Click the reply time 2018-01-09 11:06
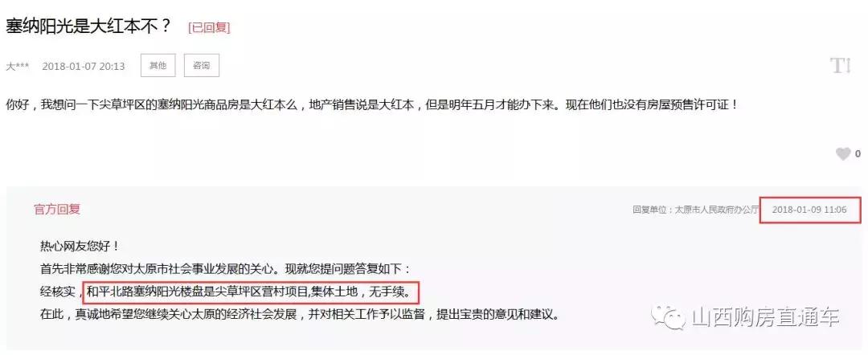The width and height of the screenshot is (868, 355). click(809, 210)
